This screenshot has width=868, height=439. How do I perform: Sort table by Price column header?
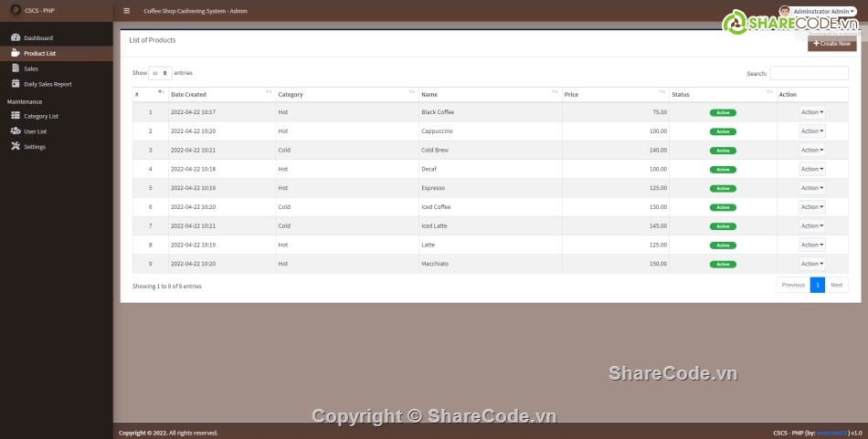[x=615, y=94]
